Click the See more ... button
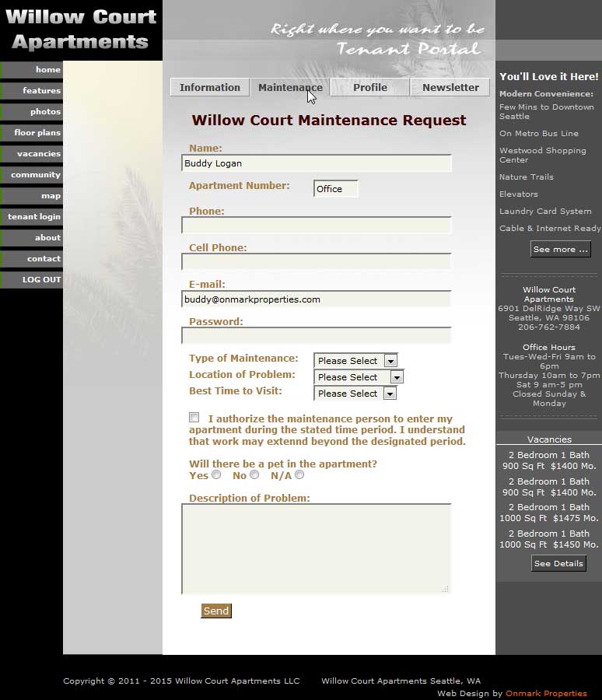 pos(561,249)
